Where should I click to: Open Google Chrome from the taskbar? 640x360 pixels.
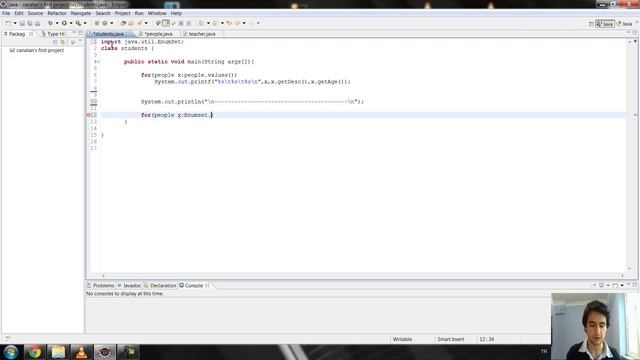[34, 352]
